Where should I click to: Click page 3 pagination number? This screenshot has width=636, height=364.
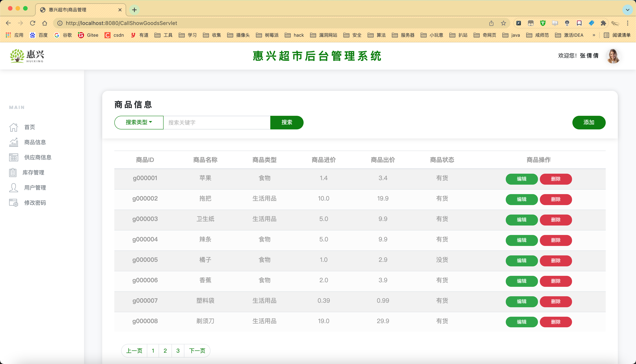coord(178,350)
